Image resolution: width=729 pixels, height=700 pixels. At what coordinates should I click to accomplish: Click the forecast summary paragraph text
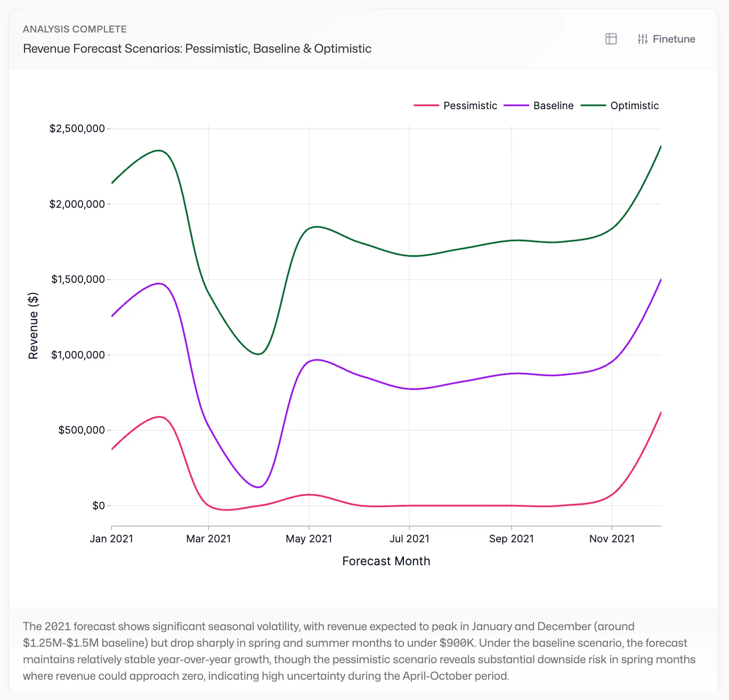point(359,651)
